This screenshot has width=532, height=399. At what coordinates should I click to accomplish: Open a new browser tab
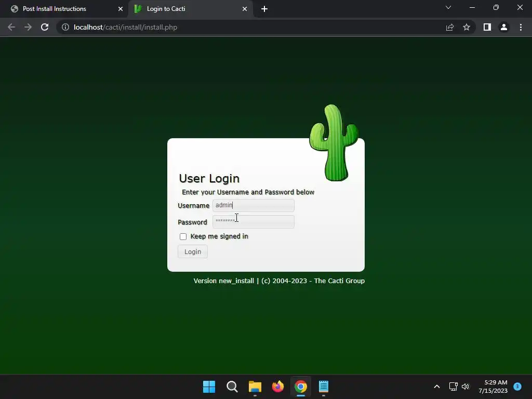coord(264,9)
